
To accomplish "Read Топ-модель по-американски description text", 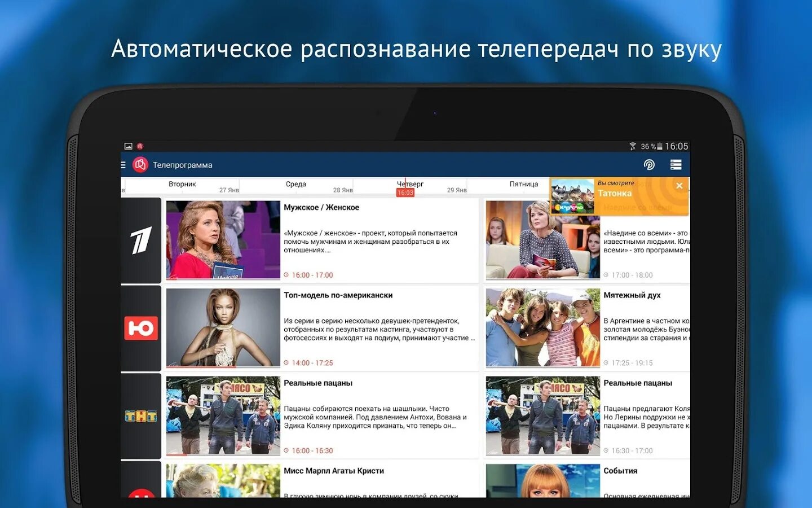I will [x=379, y=330].
